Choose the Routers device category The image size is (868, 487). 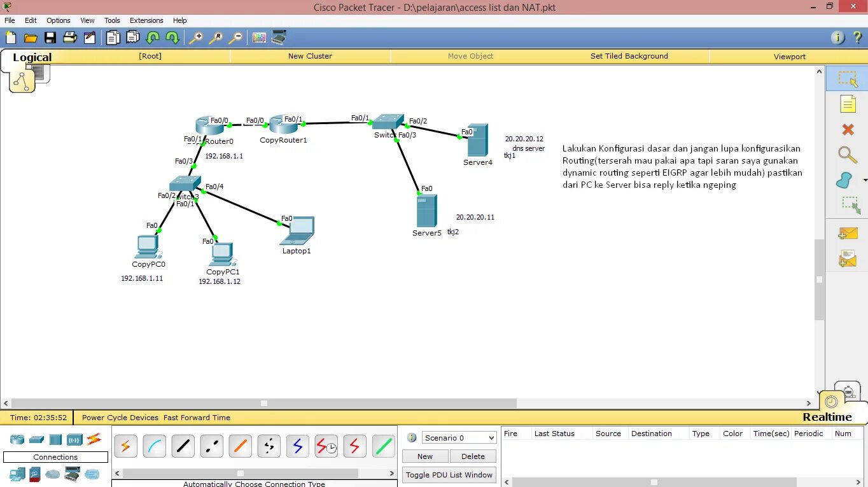[x=17, y=439]
